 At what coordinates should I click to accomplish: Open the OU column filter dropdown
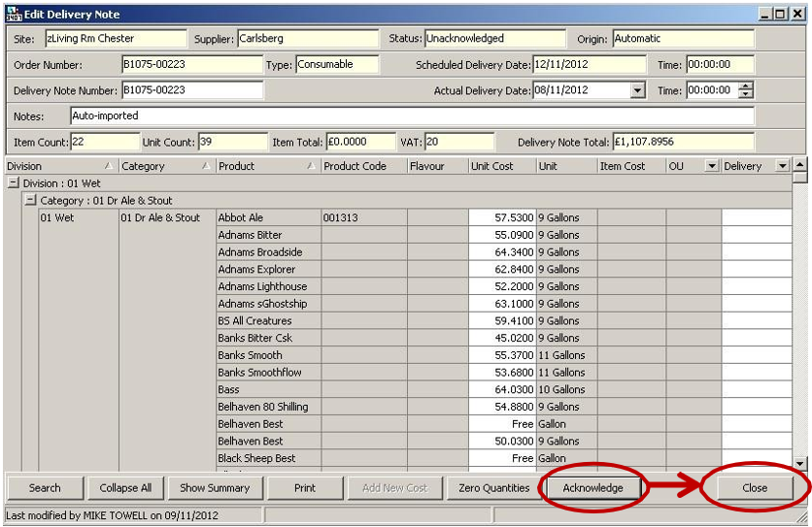pyautogui.click(x=711, y=167)
